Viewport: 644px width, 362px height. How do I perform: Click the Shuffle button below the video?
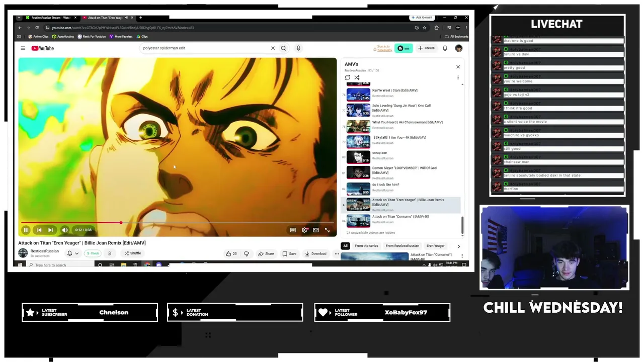point(133,253)
